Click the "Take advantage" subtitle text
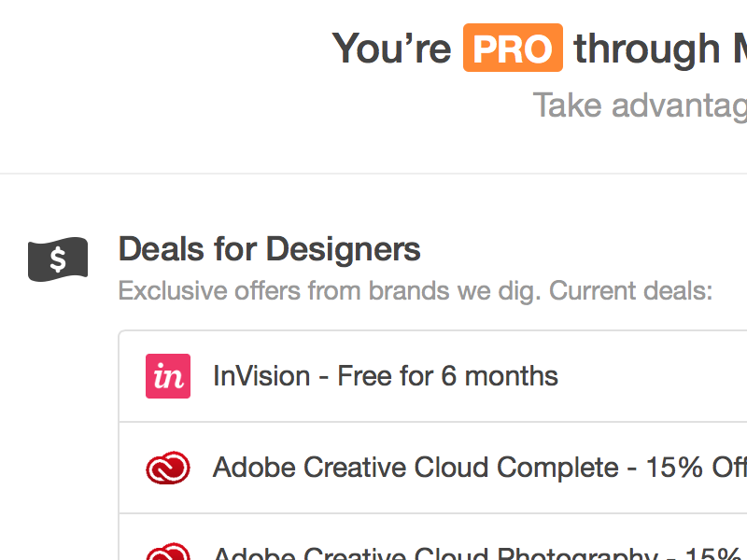Viewport: 747px width, 560px height. click(x=640, y=105)
